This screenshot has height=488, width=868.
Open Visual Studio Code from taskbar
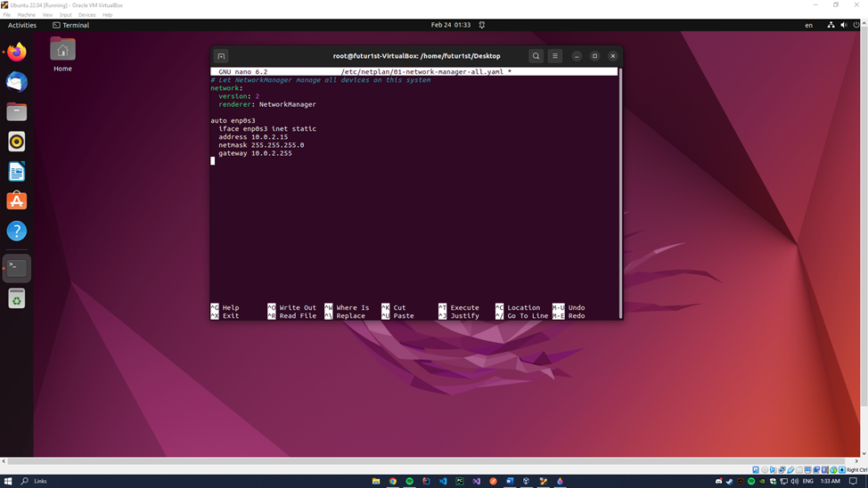443,482
